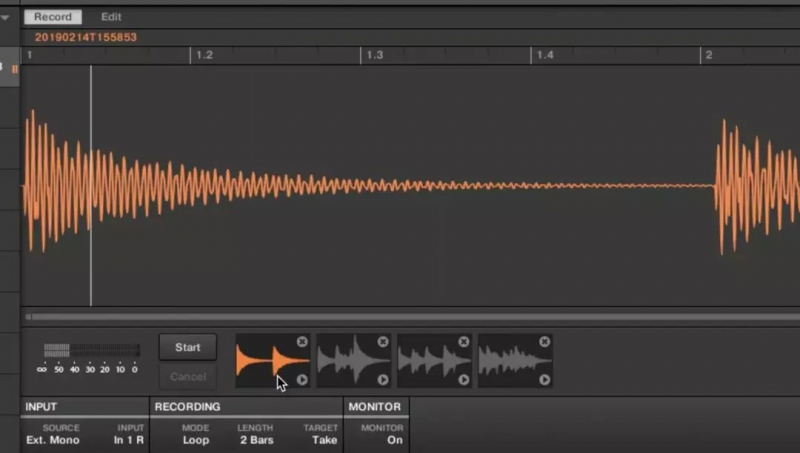Delete the third recorded take
800x453 pixels.
coord(464,341)
